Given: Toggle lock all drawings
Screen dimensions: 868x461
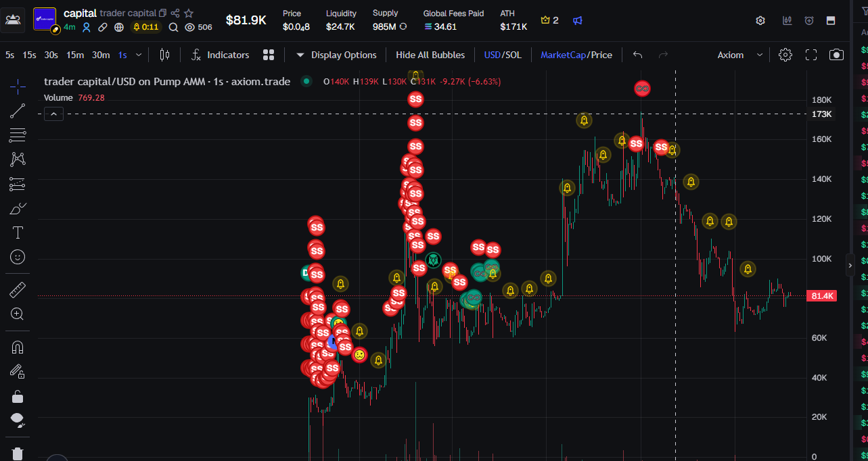Looking at the screenshot, I should (18, 397).
